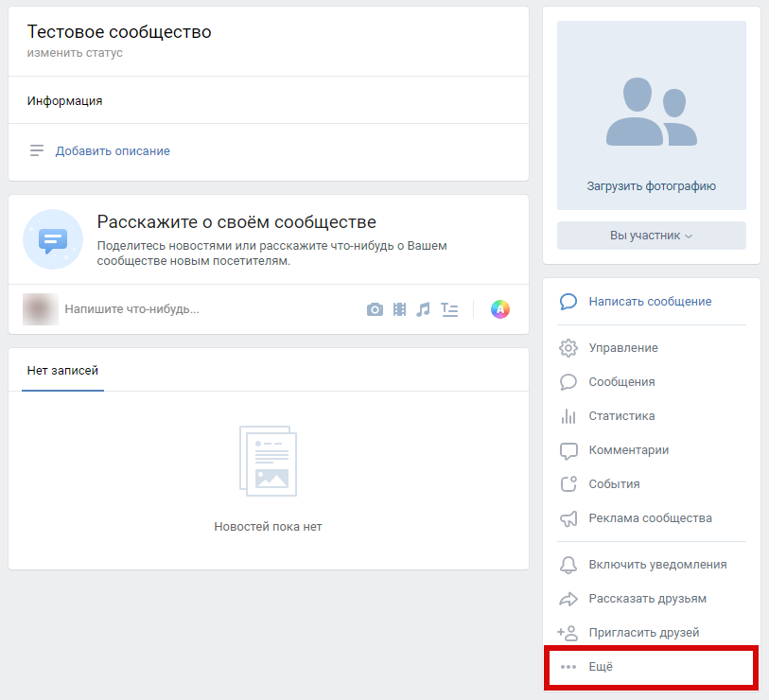Attach a video using the film icon
769x700 pixels.
[400, 309]
